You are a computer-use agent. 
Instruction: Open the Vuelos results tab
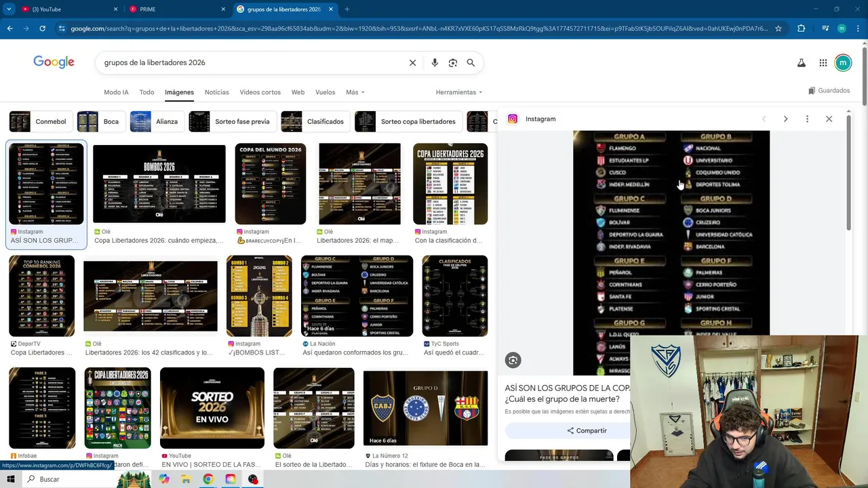point(325,92)
